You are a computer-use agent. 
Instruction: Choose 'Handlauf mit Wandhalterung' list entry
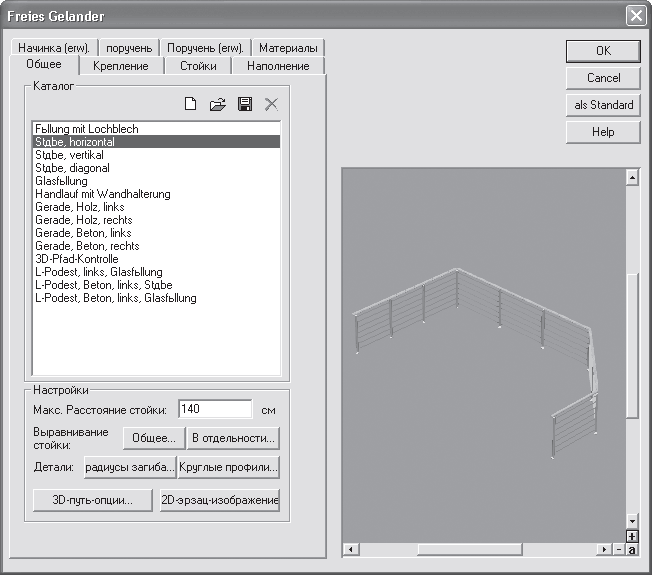click(102, 194)
